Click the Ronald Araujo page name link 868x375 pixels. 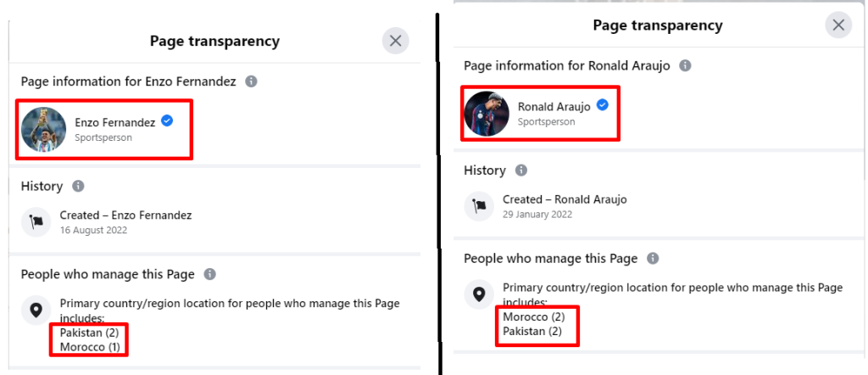554,106
